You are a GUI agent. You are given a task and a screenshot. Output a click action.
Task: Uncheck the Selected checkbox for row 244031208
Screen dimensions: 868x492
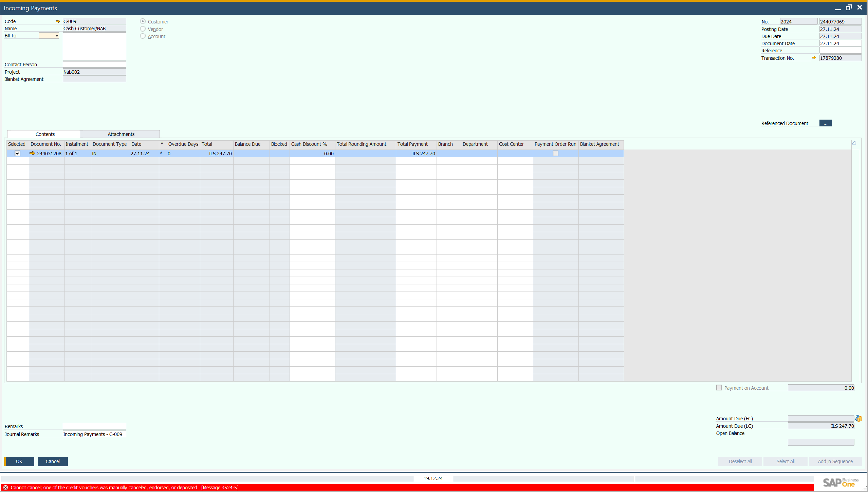(x=18, y=154)
